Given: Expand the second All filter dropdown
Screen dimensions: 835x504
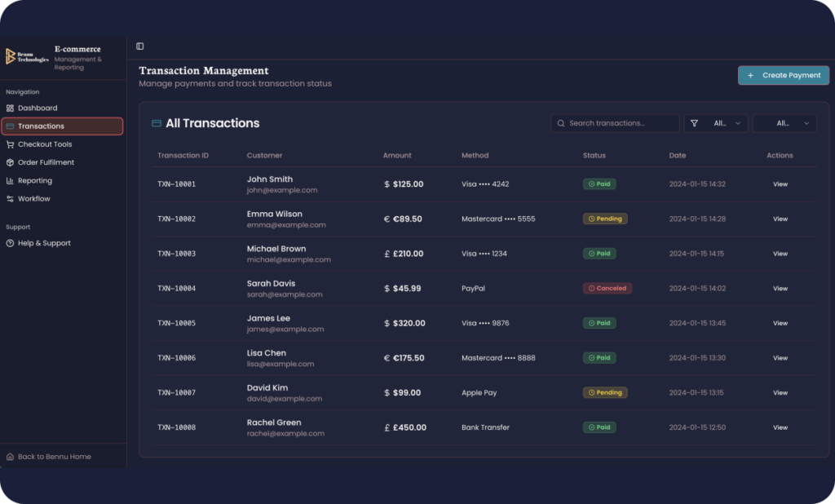Looking at the screenshot, I should coord(784,123).
